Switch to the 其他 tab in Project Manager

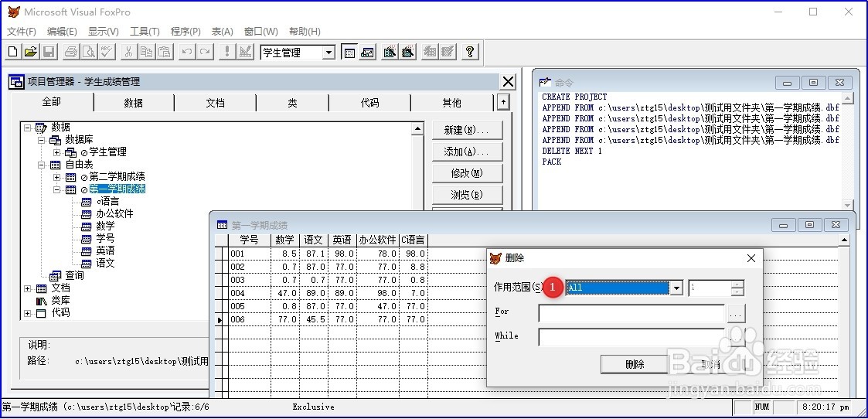tap(451, 103)
